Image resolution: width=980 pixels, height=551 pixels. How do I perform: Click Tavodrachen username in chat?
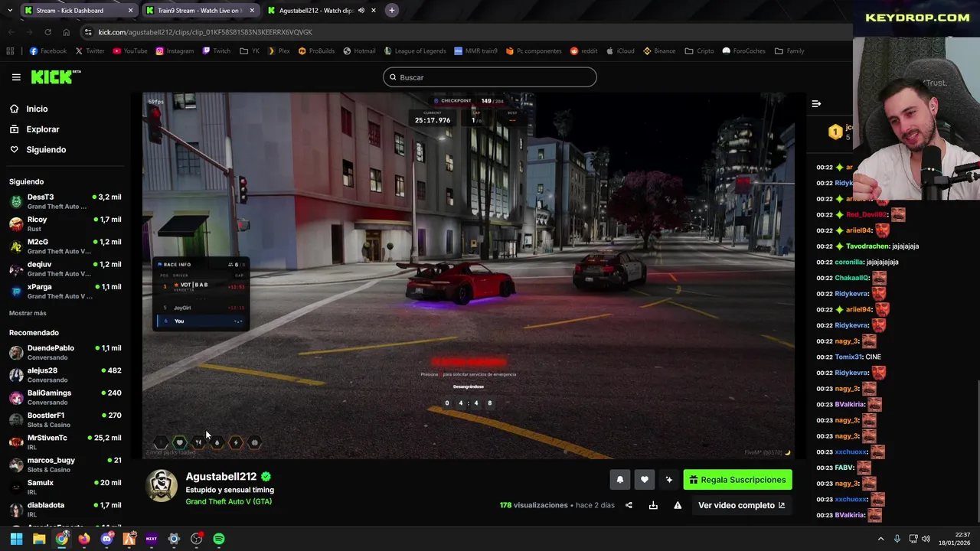coord(867,246)
